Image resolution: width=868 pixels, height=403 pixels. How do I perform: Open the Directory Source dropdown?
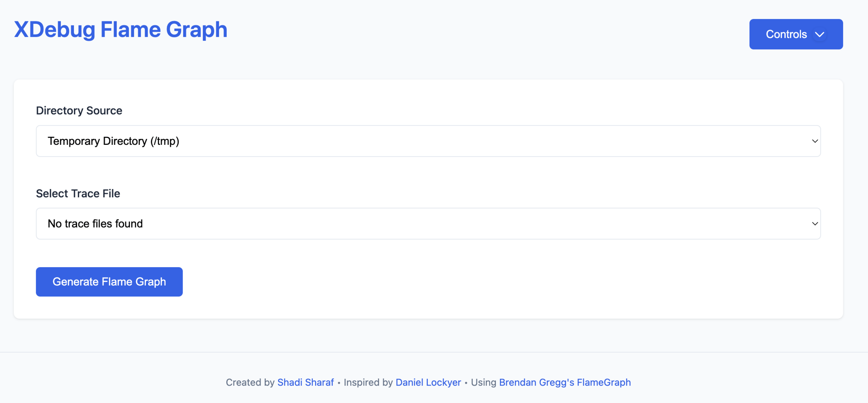pos(428,141)
